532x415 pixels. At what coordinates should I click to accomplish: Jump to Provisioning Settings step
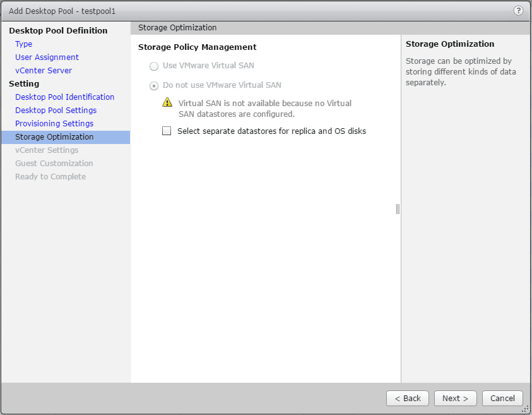(x=54, y=124)
